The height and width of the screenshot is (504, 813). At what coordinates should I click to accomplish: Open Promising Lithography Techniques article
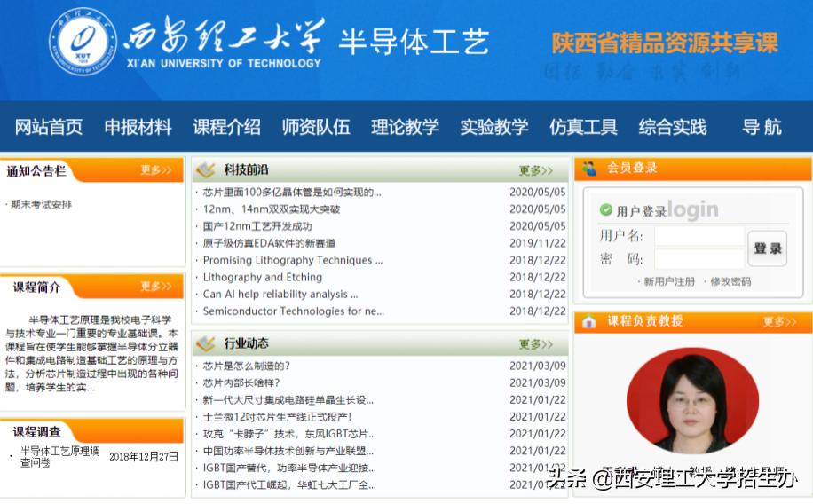[292, 260]
